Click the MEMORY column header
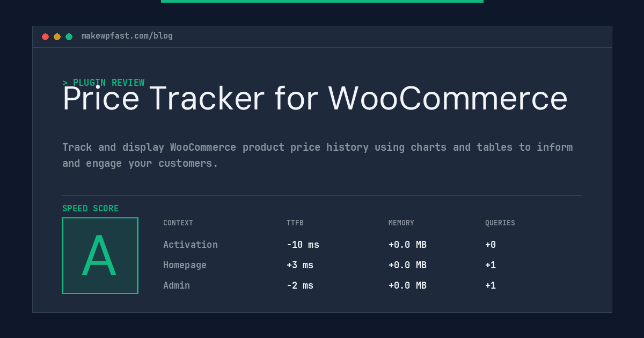The width and height of the screenshot is (644, 338). pos(401,223)
